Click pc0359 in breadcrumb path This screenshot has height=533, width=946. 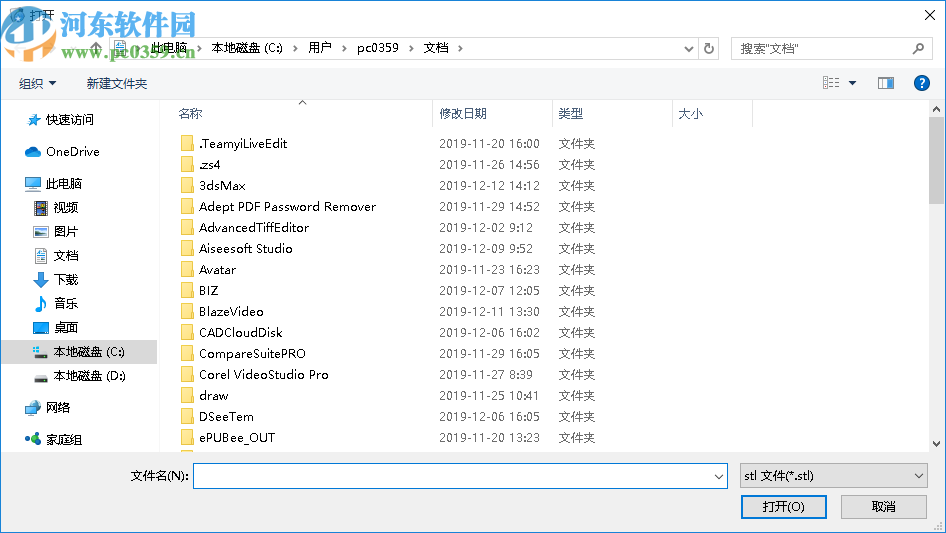point(378,48)
